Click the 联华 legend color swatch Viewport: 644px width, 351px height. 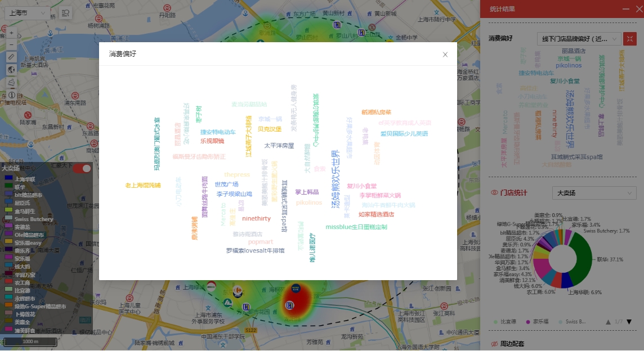tap(8, 186)
